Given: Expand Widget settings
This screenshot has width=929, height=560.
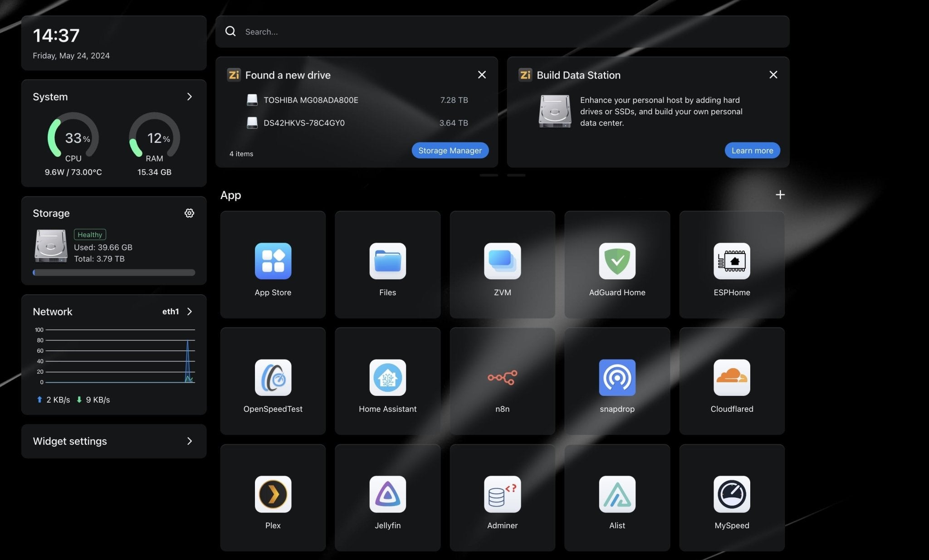Looking at the screenshot, I should point(189,441).
